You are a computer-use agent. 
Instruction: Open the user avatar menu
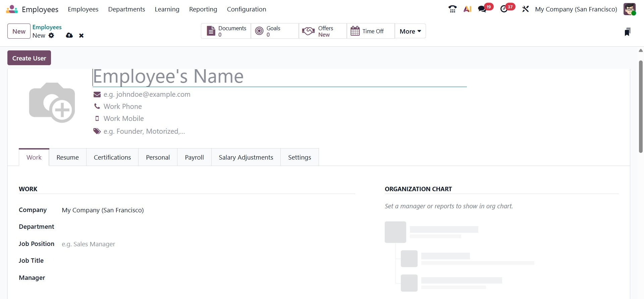click(630, 9)
